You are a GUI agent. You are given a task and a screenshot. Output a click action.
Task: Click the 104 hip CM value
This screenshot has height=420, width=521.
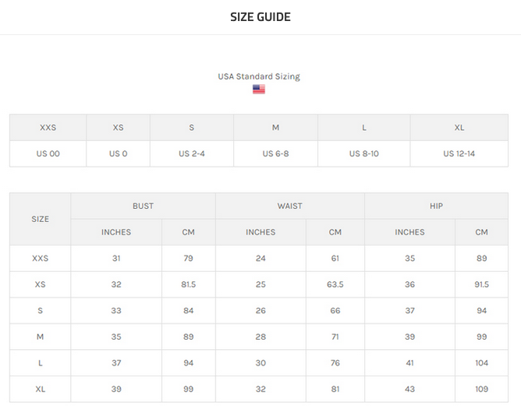coord(481,363)
